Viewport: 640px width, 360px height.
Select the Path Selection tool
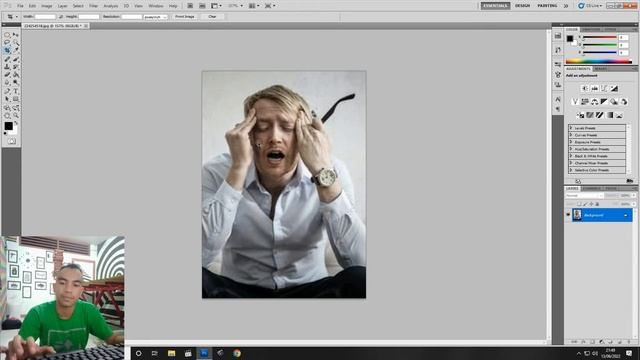[7, 99]
